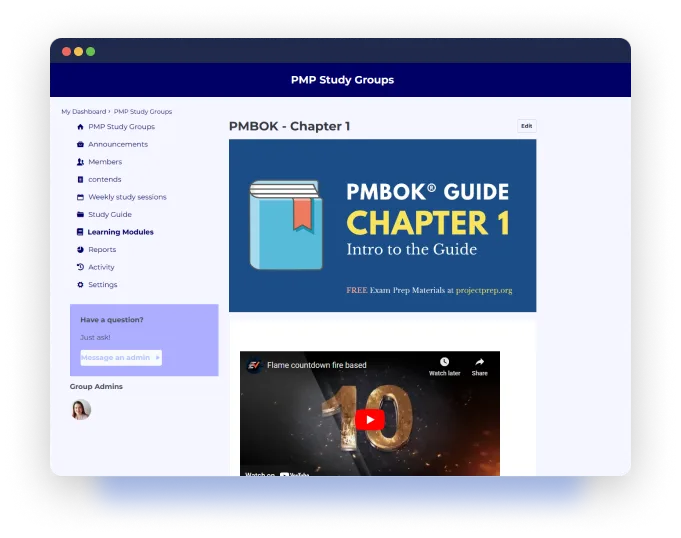Play the Flame countdown video

pos(370,419)
